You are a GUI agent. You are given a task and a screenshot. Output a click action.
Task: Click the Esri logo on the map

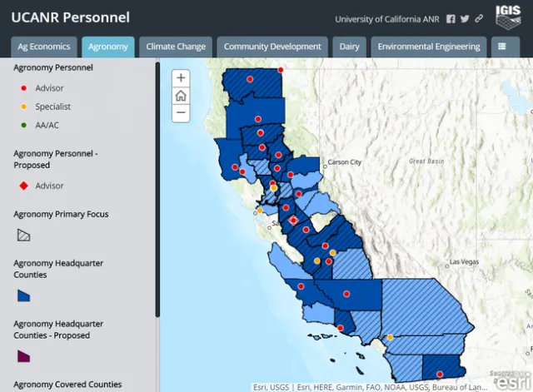513,381
